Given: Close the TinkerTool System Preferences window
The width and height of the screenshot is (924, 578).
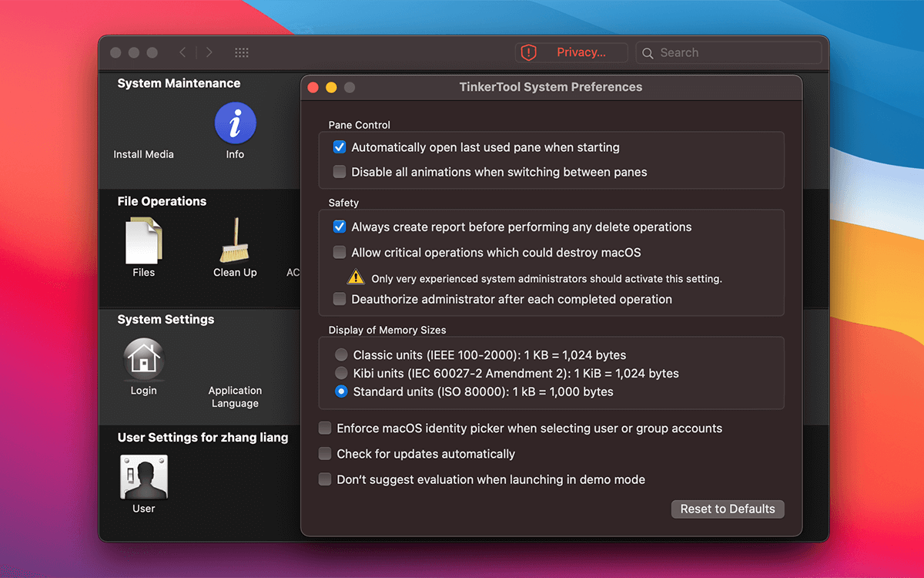Looking at the screenshot, I should pyautogui.click(x=313, y=87).
